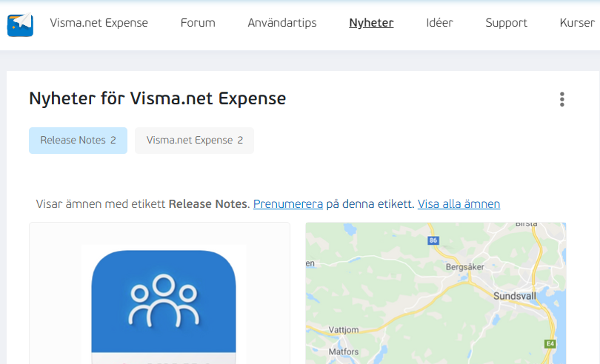Viewport: 600px width, 364px height.
Task: Click the Visma.net Expense paper plane logo
Action: click(20, 24)
